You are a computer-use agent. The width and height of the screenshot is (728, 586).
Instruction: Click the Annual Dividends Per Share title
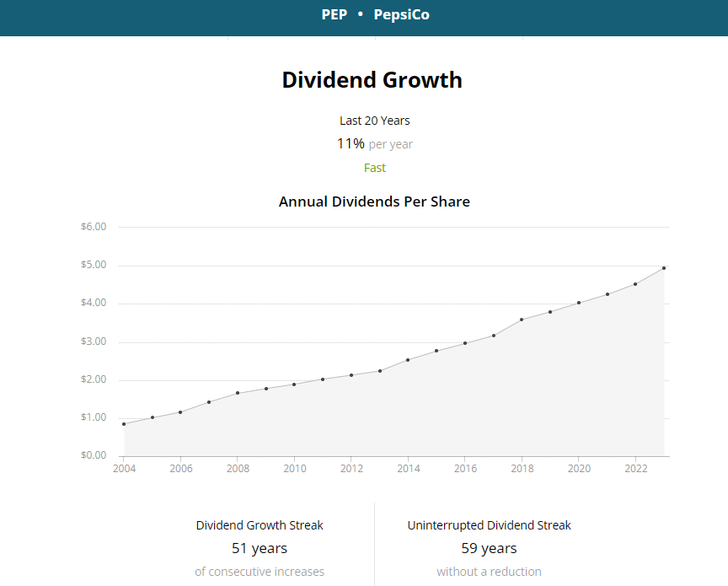tap(374, 202)
